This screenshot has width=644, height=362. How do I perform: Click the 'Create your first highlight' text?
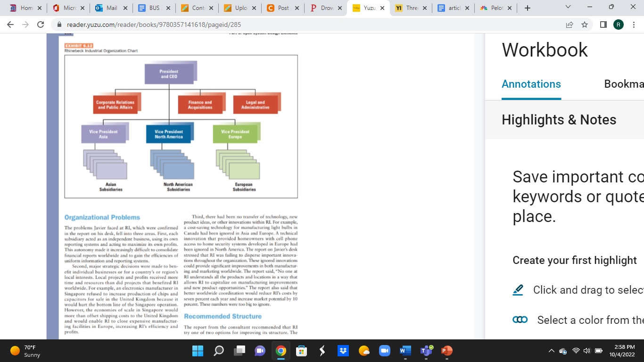575,260
